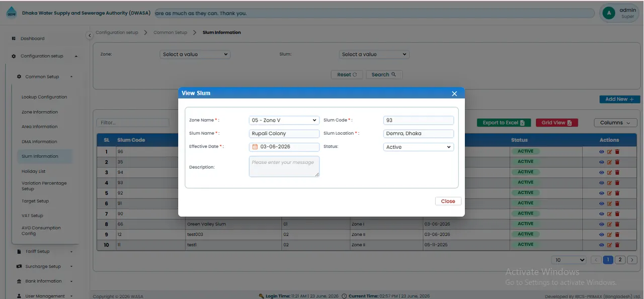View details eye icon for row 6
Screen dimensions: 644x299
click(602, 204)
